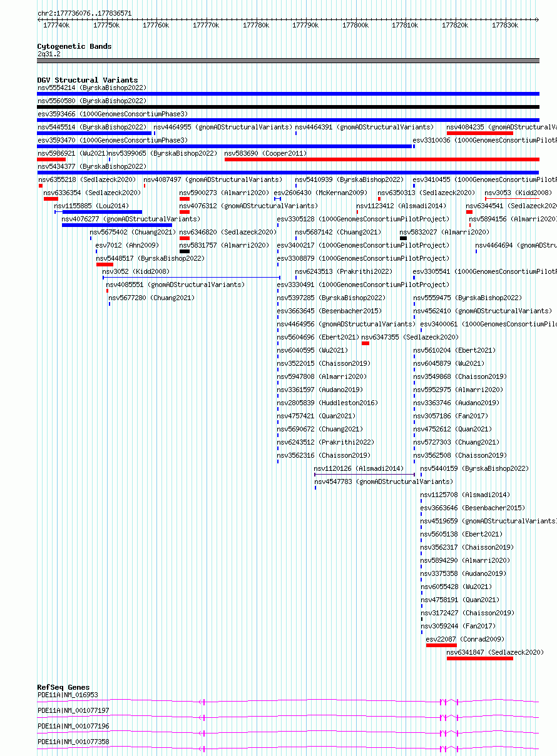Open variant nsv5560580 (ByrskaBishop2022) label
Viewport: 557px width, 756px height.
92,101
